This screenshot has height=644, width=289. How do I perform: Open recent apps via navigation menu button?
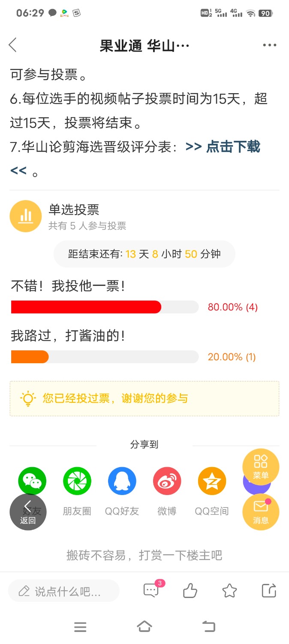click(80, 627)
